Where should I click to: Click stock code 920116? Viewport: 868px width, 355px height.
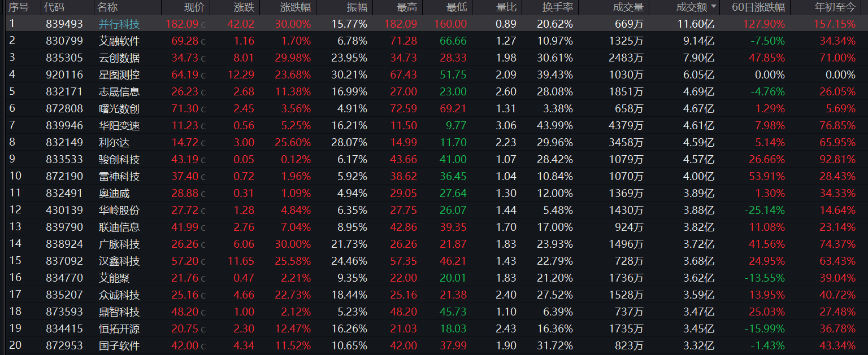64,74
